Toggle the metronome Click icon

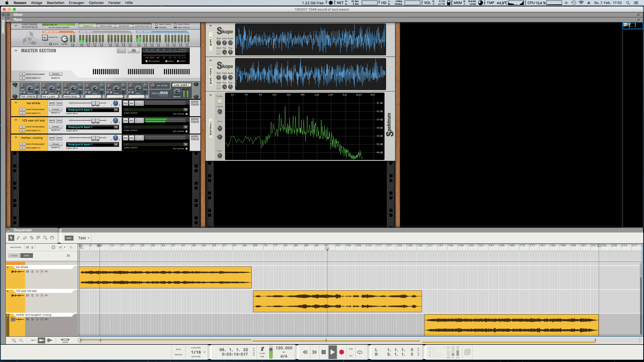click(x=262, y=349)
